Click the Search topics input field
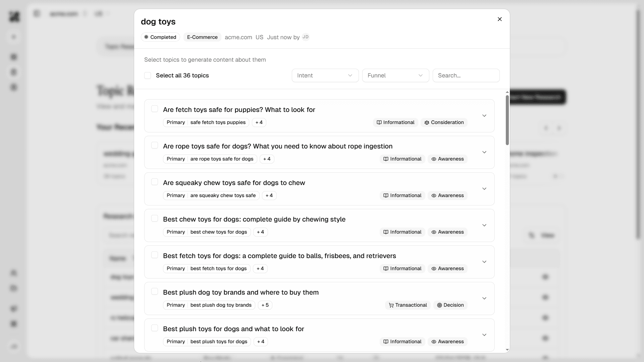This screenshot has width=644, height=362. [x=466, y=75]
